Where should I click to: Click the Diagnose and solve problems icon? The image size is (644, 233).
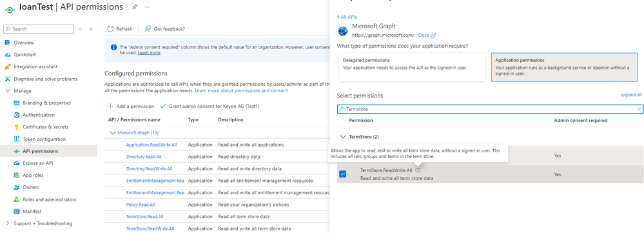[x=7, y=79]
